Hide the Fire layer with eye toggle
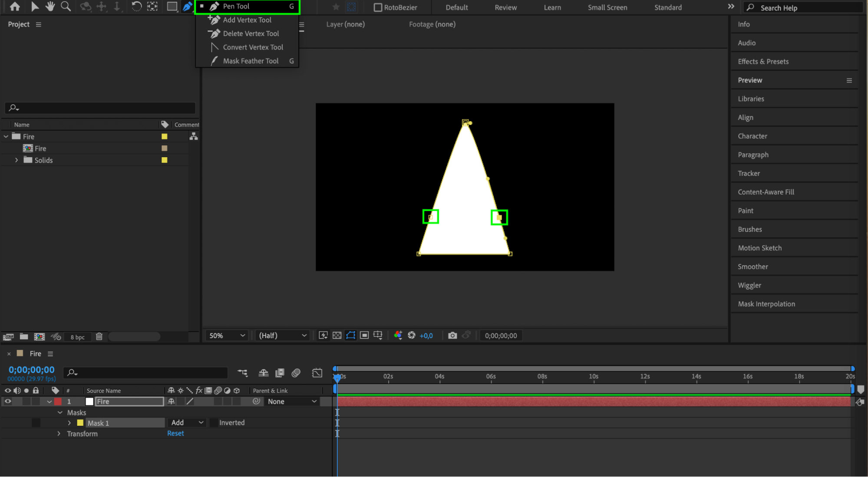 pyautogui.click(x=8, y=401)
